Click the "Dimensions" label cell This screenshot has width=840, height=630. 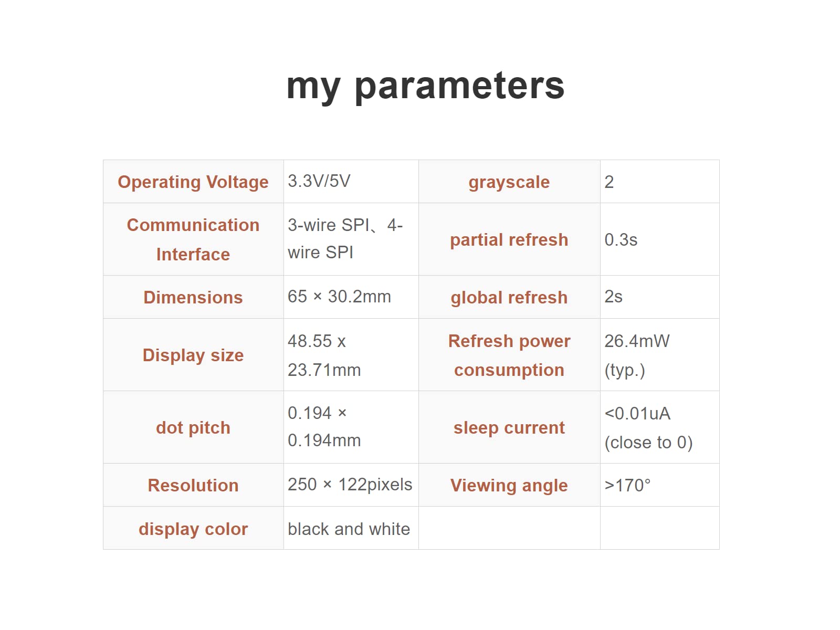[193, 297]
